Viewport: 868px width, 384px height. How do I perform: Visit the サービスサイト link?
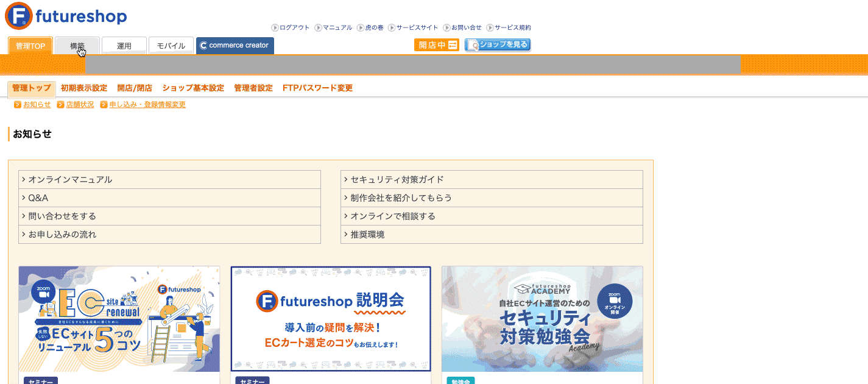[417, 27]
